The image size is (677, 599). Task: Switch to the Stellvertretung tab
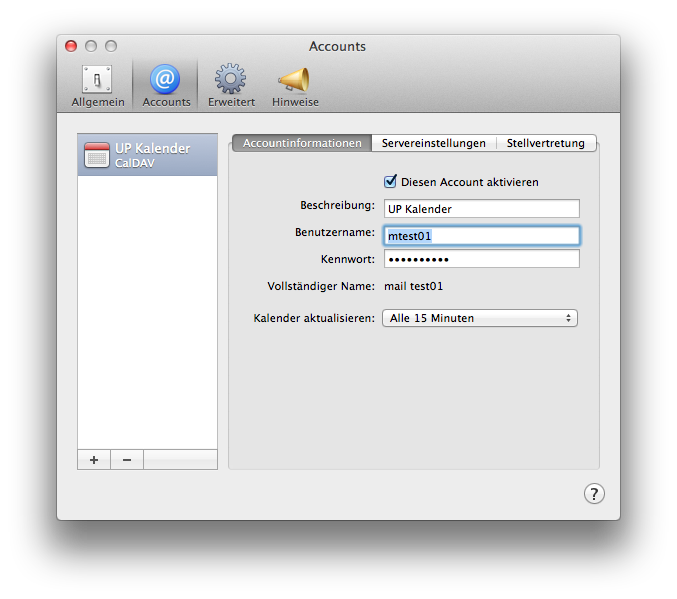tap(545, 143)
